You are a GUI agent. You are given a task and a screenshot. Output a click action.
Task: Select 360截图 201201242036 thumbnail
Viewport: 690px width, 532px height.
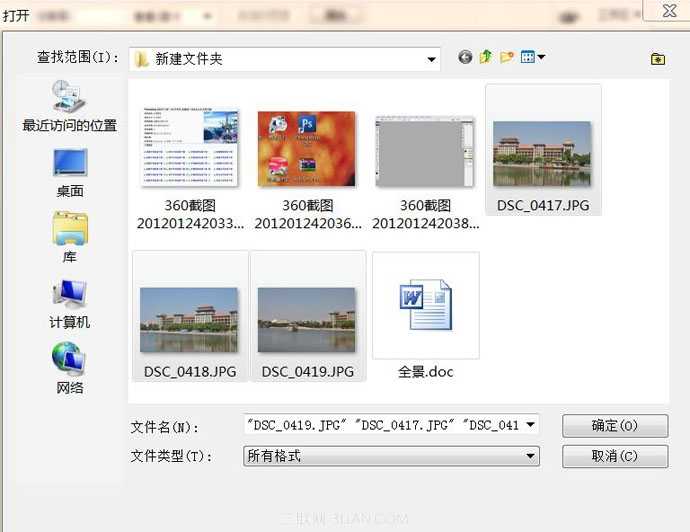307,149
